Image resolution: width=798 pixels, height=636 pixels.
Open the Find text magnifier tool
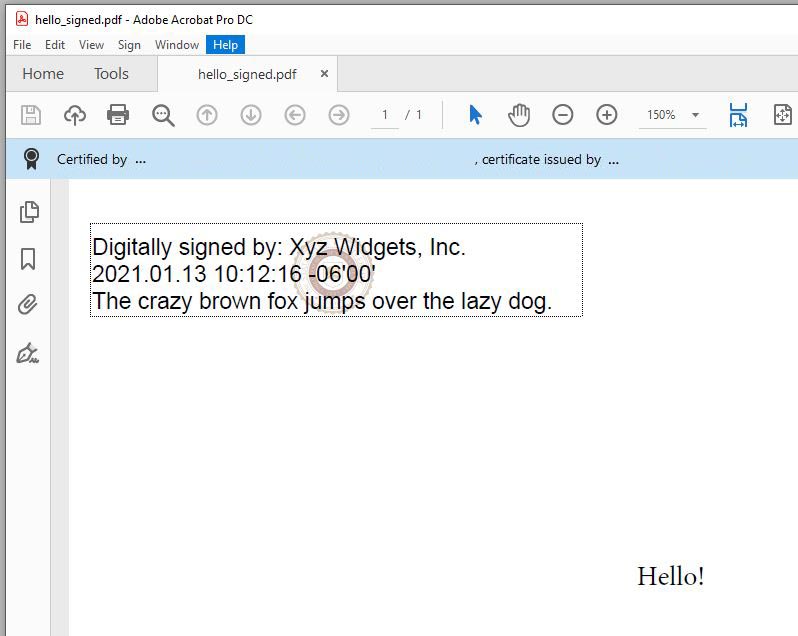163,115
